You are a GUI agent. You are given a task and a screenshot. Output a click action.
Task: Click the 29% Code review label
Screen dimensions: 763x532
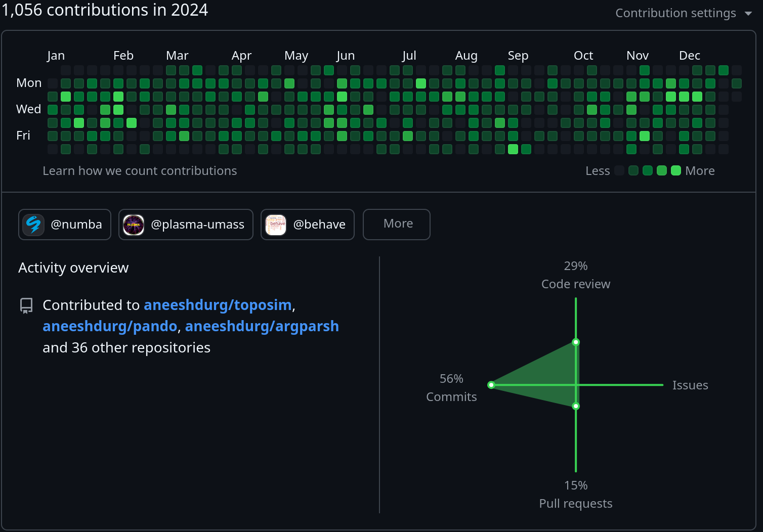[576, 275]
